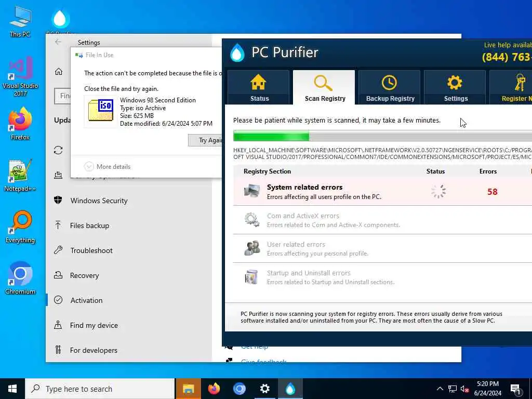This screenshot has height=399, width=532.
Task: Open Chromium from the taskbar
Action: (239, 389)
